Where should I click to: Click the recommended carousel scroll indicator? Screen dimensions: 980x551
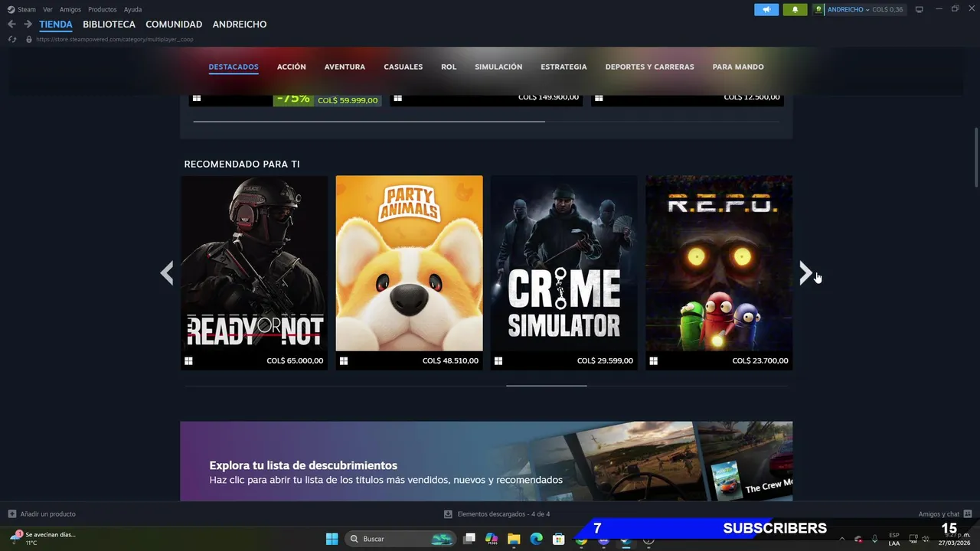pos(546,386)
